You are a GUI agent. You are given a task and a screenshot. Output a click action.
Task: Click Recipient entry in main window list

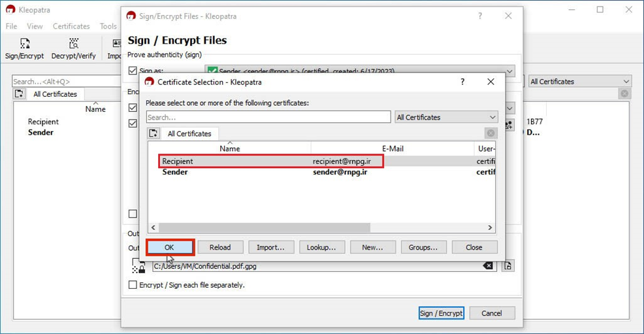43,122
